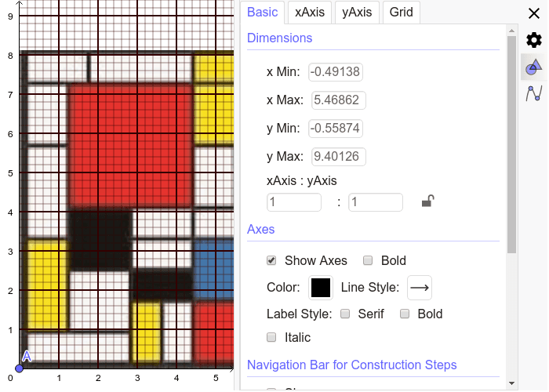Close the settings panel with X

click(x=533, y=13)
